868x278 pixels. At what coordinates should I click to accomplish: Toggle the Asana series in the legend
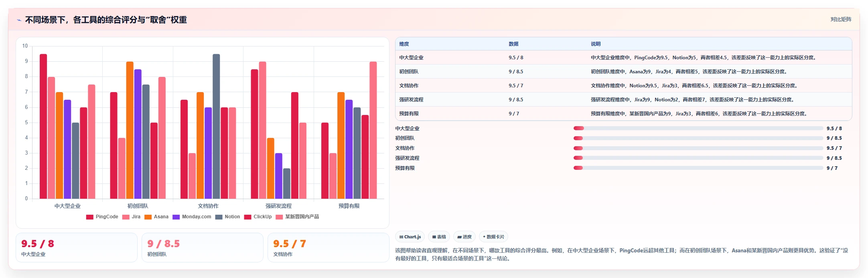pyautogui.click(x=156, y=217)
